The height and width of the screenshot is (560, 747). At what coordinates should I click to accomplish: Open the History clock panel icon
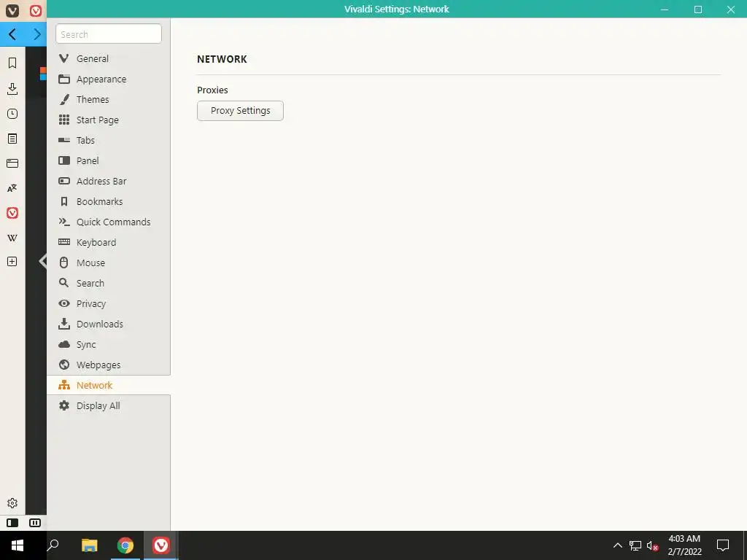(12, 114)
